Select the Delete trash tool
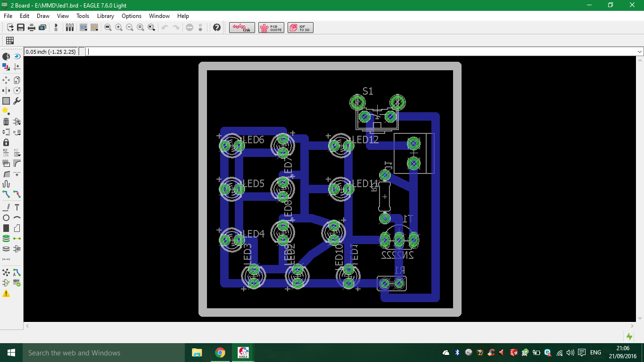Viewport: 644px width, 362px height. pyautogui.click(x=6, y=122)
